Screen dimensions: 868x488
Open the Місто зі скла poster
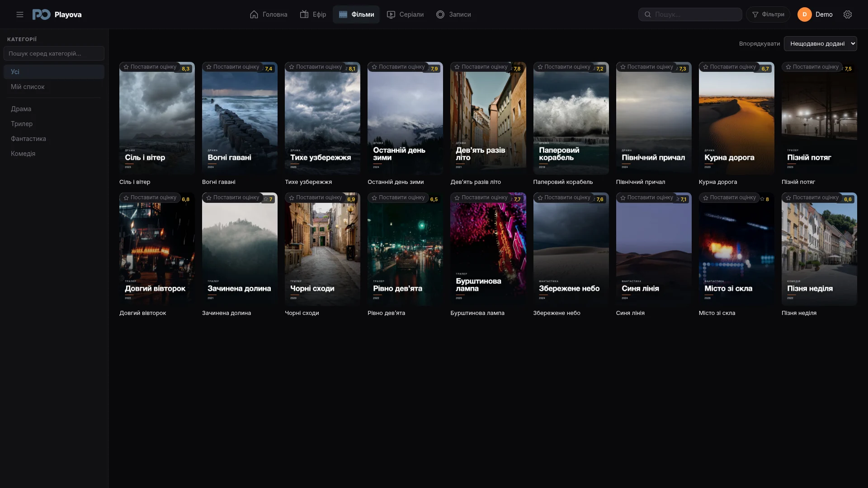coord(736,249)
